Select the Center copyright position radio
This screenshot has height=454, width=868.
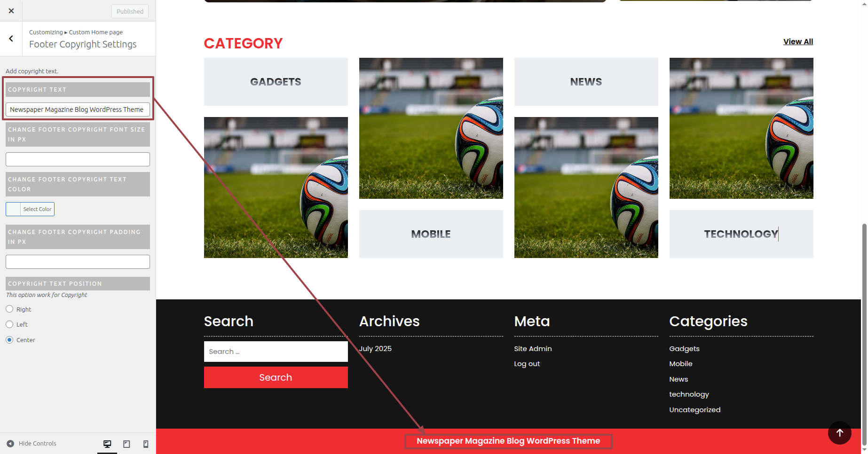coord(9,340)
